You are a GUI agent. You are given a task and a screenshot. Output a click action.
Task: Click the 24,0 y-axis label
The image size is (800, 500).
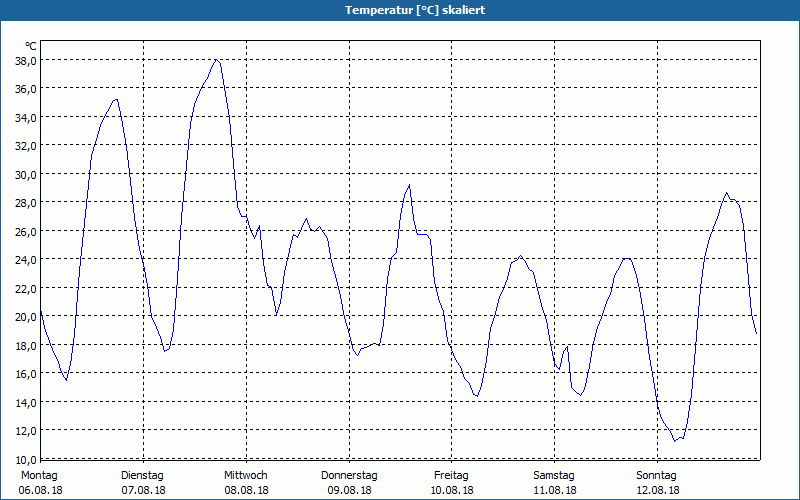pyautogui.click(x=27, y=260)
